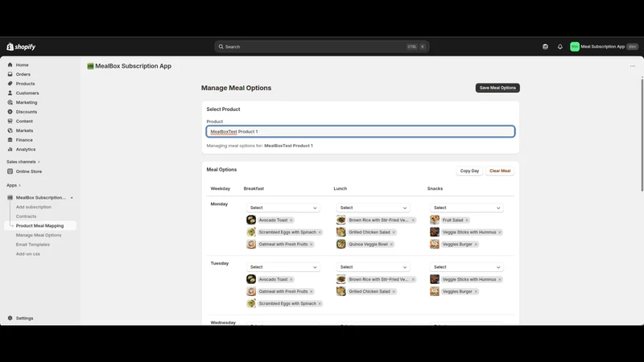Remove Monday Scrambled Eggs with Spinach
Screen dimensions: 644x362
point(320,232)
